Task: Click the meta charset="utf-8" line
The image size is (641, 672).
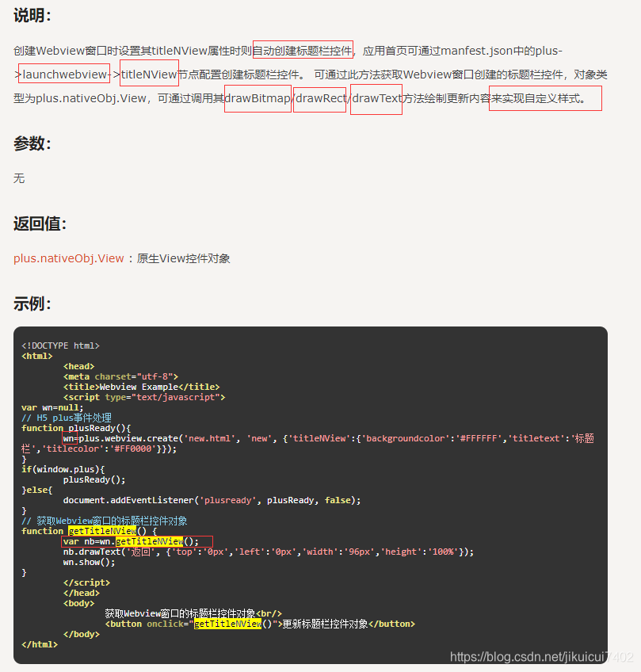Action: (x=120, y=376)
